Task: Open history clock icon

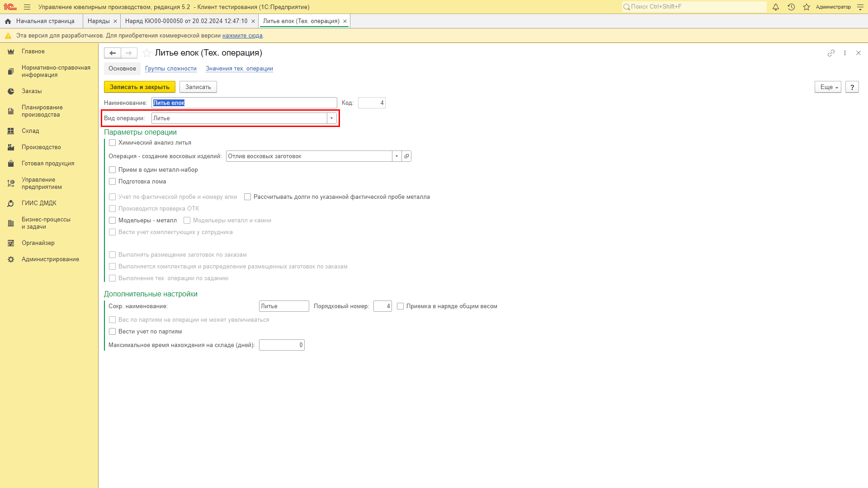Action: [791, 7]
